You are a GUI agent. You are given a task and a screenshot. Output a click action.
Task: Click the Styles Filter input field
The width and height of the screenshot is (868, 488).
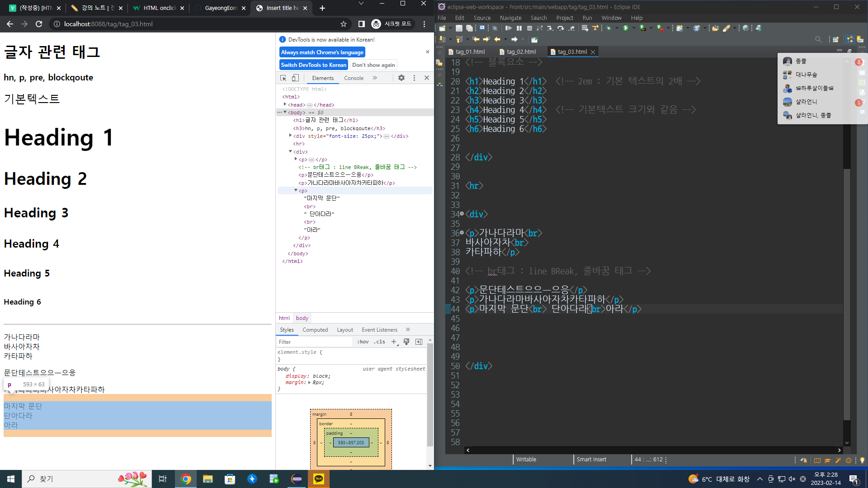coord(314,342)
